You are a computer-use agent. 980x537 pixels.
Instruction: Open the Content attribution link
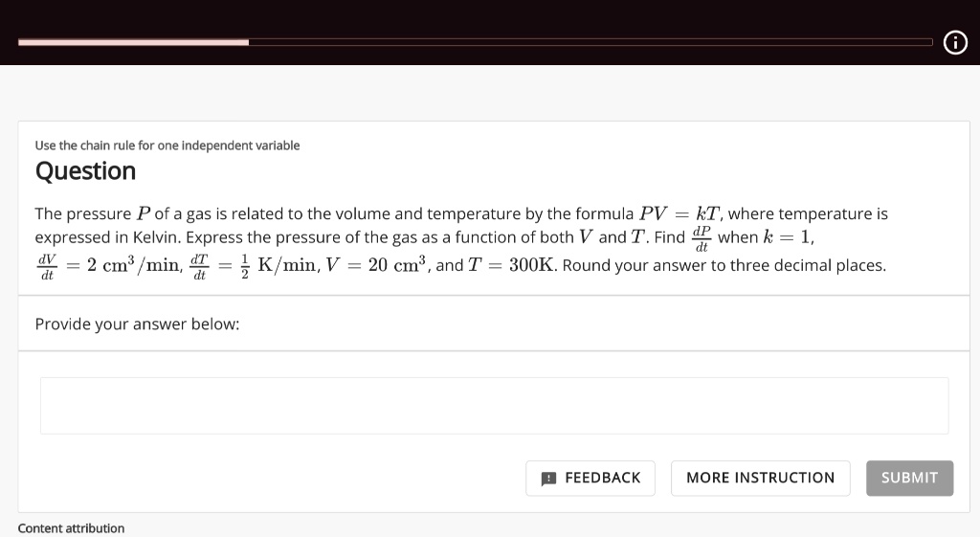pyautogui.click(x=71, y=528)
